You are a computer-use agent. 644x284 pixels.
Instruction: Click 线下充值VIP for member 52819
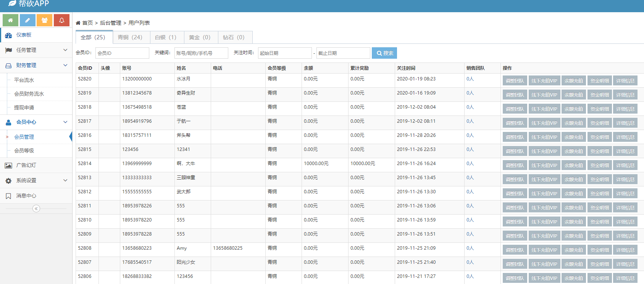(544, 95)
